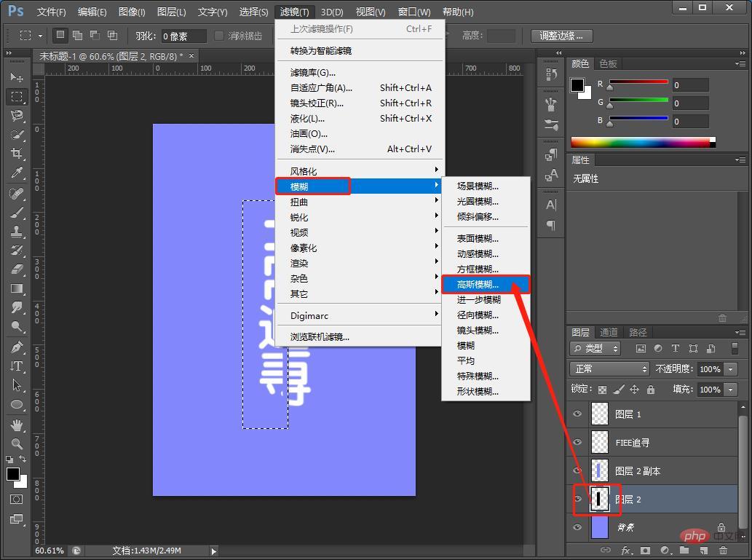Delete layer with trash icon in Layers panel

[723, 551]
